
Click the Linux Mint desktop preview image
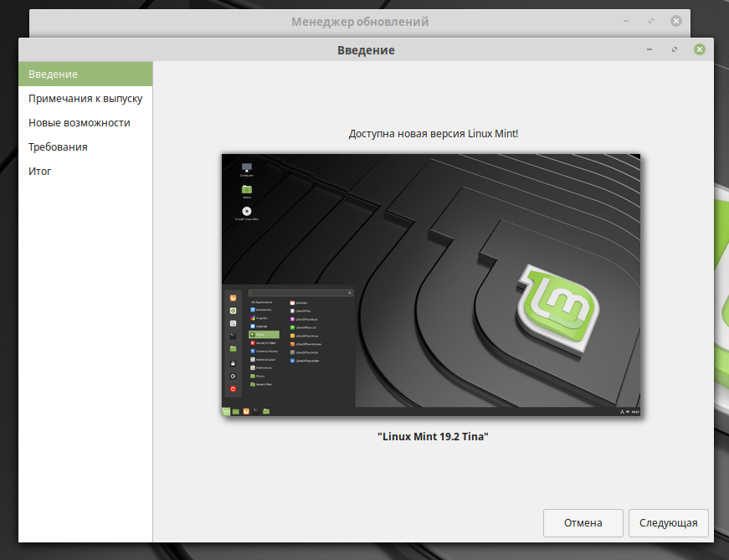tap(432, 285)
